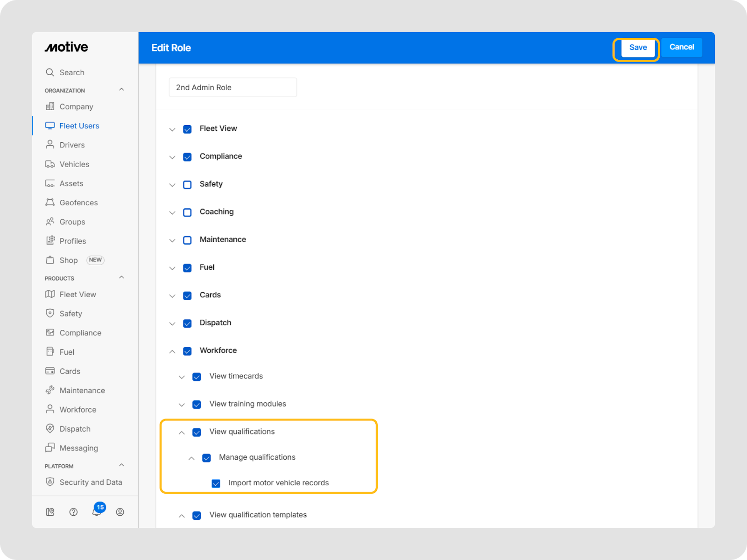This screenshot has width=747, height=560.
Task: Collapse the ORGANIZATION sidebar section
Action: (121, 90)
